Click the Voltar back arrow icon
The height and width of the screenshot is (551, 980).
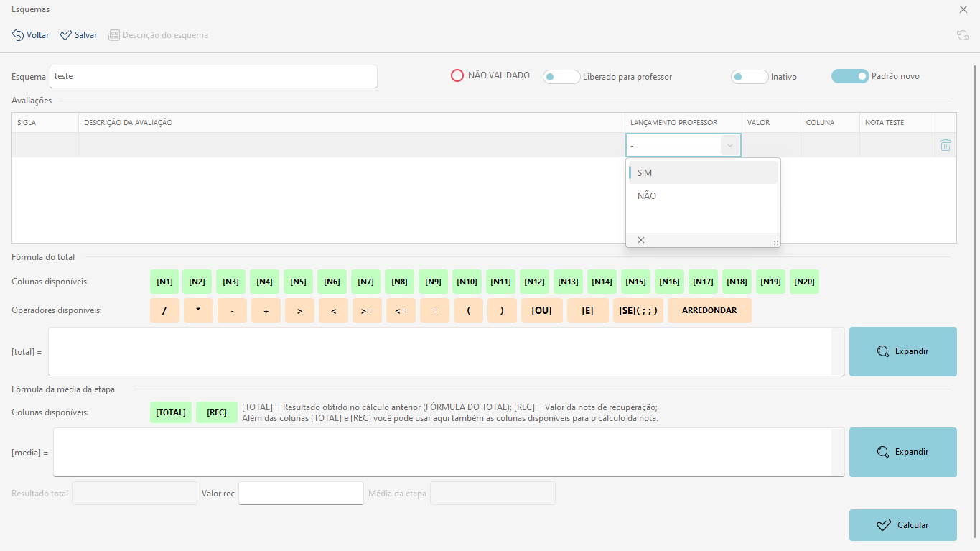pyautogui.click(x=18, y=35)
